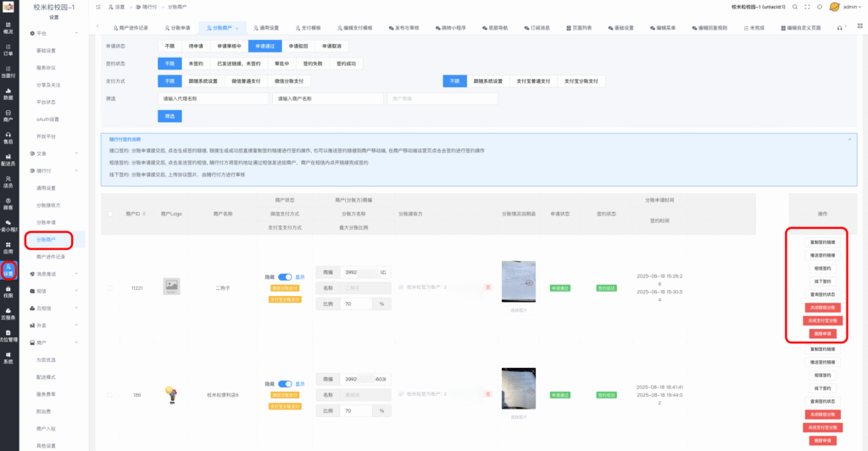The height and width of the screenshot is (451, 868).
Task: Click the refresh icon in top bar
Action: (820, 7)
